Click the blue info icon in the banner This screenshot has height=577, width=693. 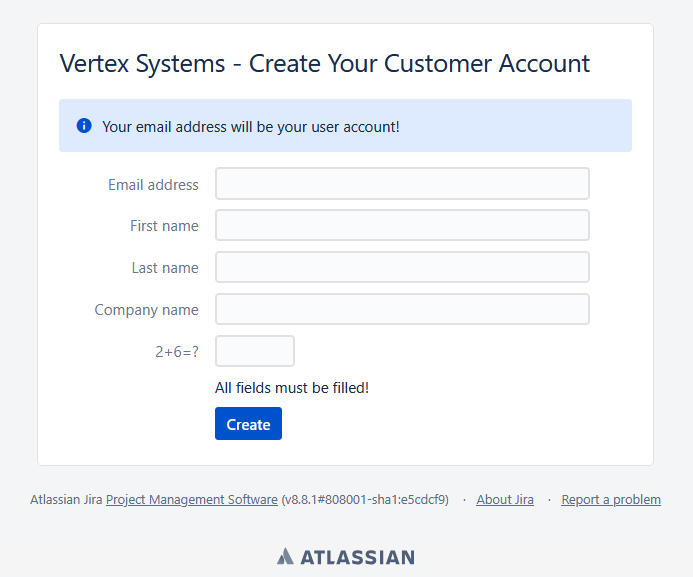click(x=84, y=126)
